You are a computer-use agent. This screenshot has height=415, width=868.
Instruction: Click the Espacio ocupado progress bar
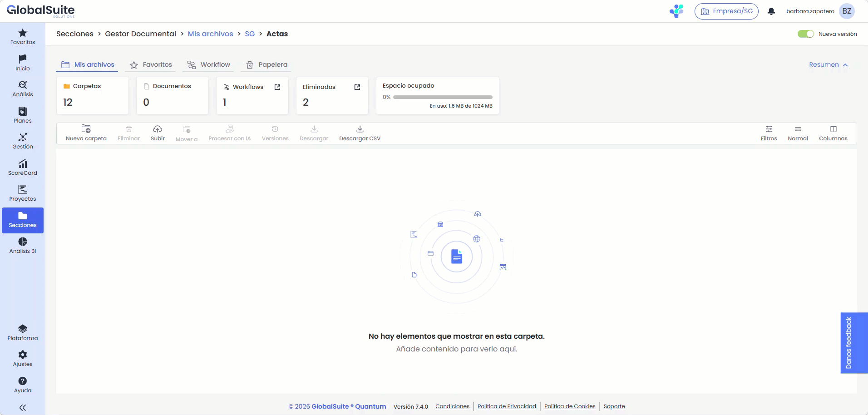pos(442,97)
